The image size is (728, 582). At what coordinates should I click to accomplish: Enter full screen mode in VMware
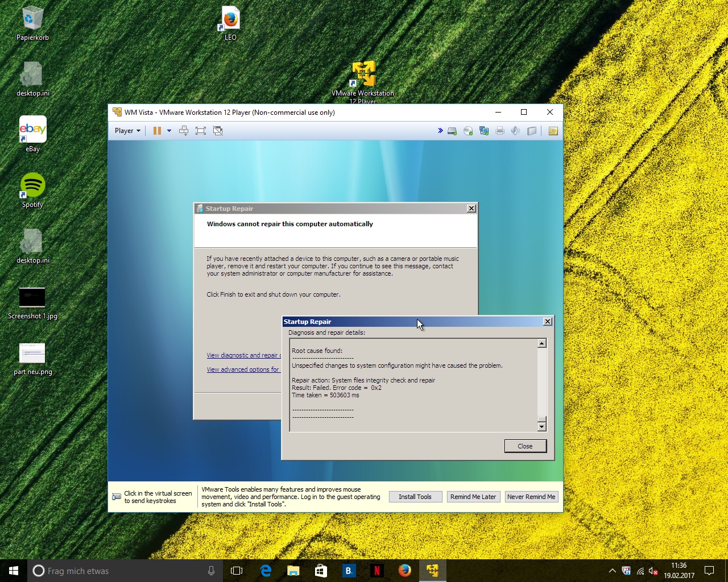200,131
